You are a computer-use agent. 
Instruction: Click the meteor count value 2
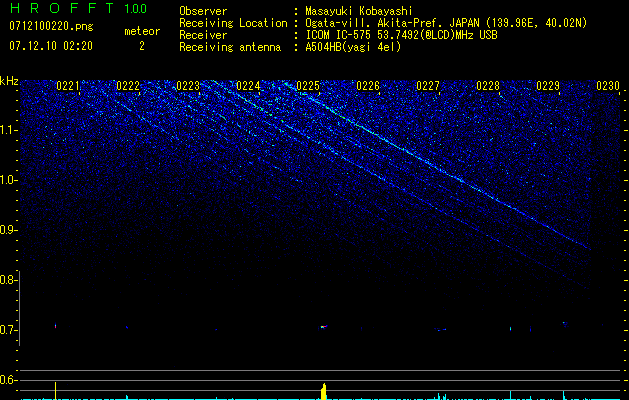142,46
